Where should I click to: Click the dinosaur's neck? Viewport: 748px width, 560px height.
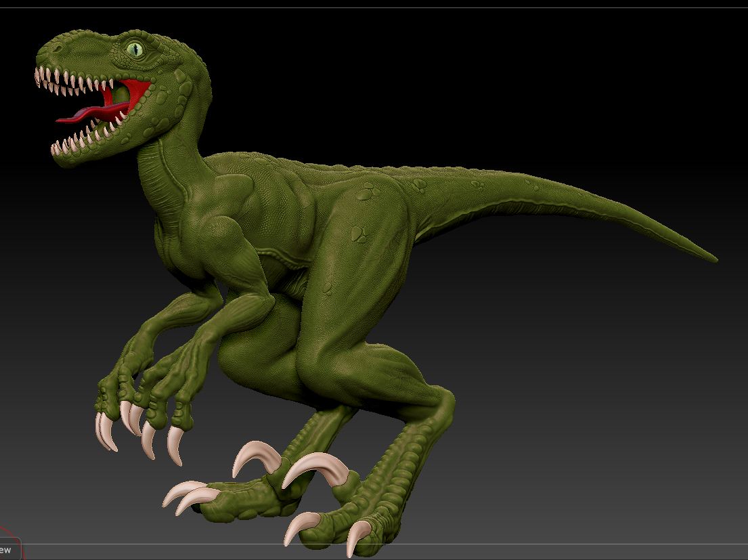pos(169,163)
